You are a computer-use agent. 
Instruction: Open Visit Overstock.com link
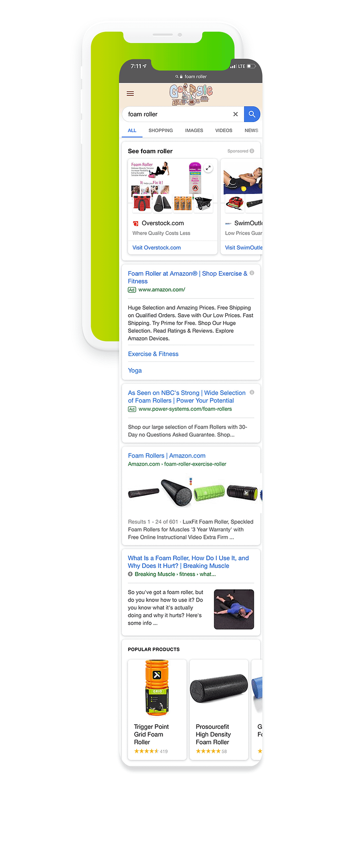pos(157,248)
